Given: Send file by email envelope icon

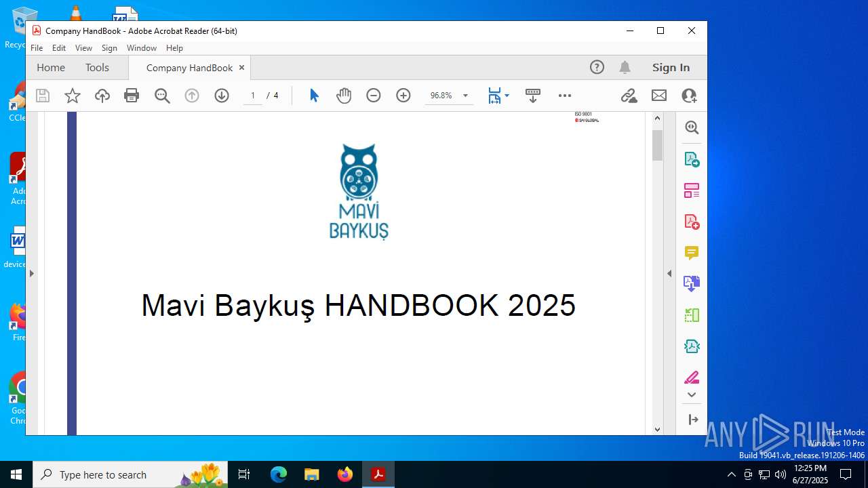Looking at the screenshot, I should [659, 96].
